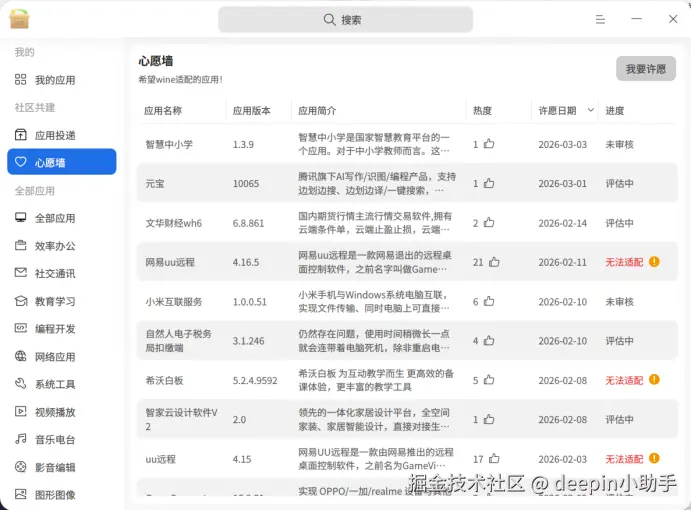This screenshot has width=692, height=510.
Task: Click 评估中 status in 元宝 row
Action: [x=619, y=184]
